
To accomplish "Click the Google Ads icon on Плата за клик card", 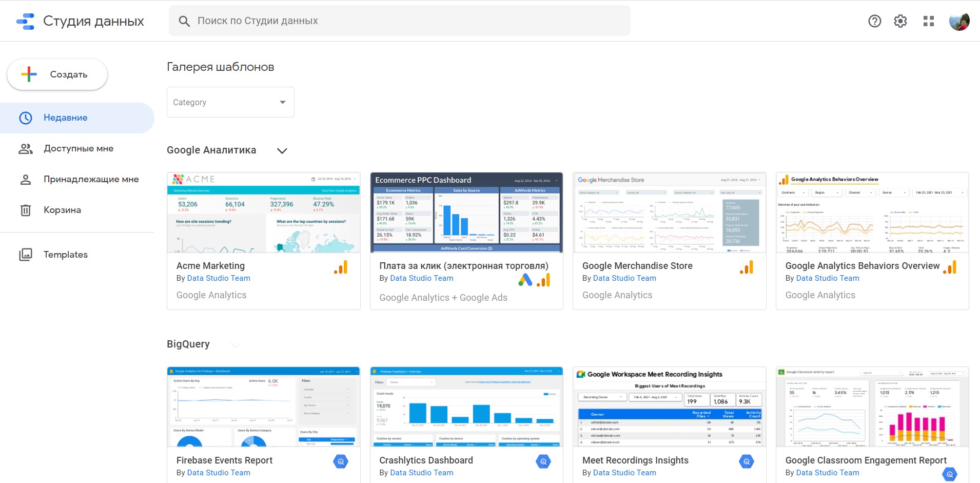I will pos(525,280).
